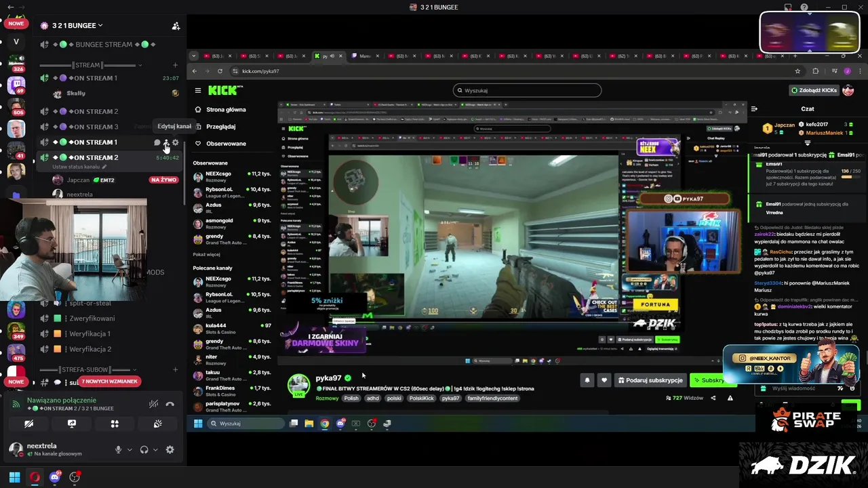Screen dimensions: 868x488
Task: Reload the browser page
Action: [220, 71]
